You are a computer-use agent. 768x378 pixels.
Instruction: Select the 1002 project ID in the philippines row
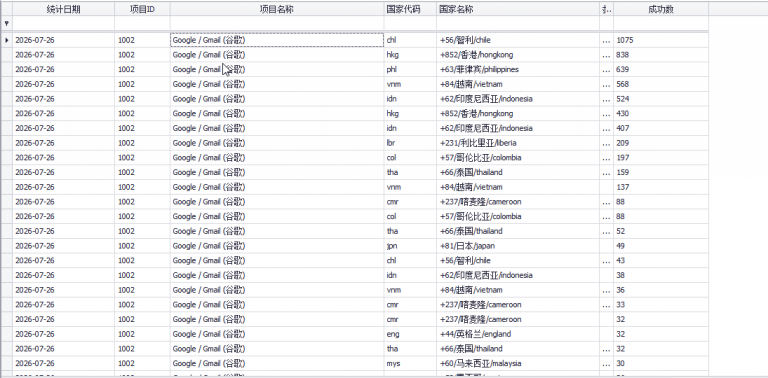143,70
